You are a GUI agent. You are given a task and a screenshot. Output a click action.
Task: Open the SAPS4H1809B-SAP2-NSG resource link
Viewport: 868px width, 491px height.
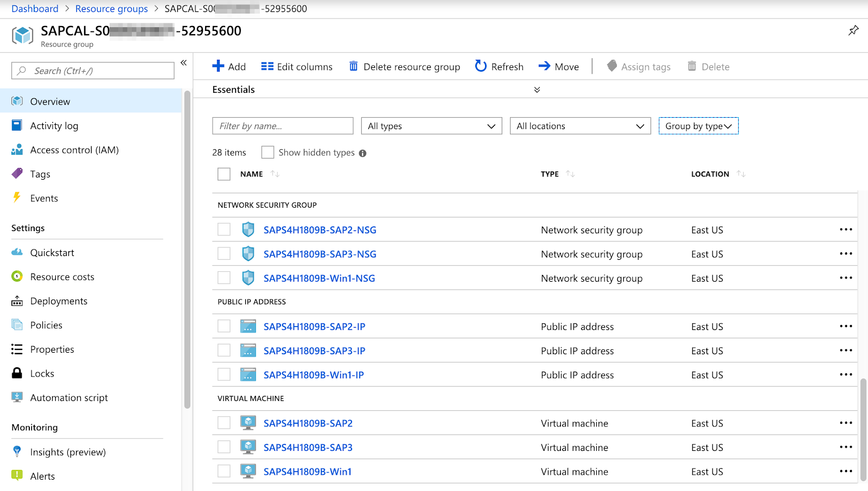320,230
